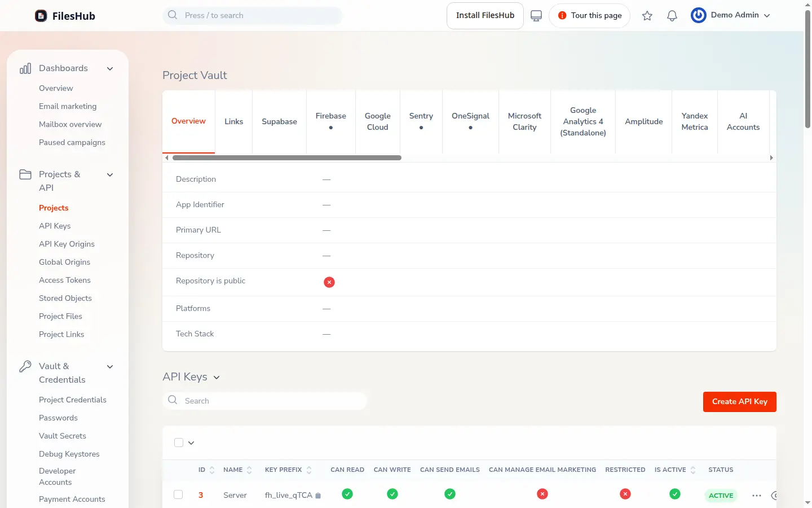812x508 pixels.
Task: Collapse the Dashboards sidebar section chevron
Action: click(110, 69)
